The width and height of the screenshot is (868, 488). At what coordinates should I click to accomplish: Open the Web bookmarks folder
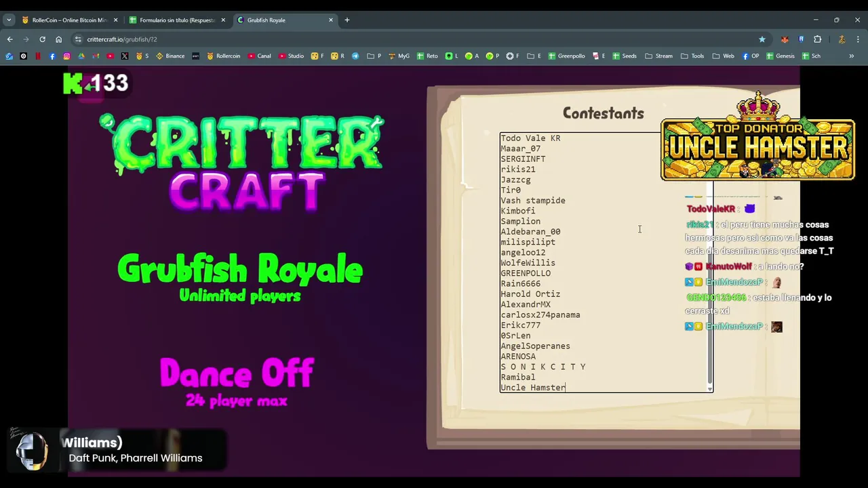723,56
